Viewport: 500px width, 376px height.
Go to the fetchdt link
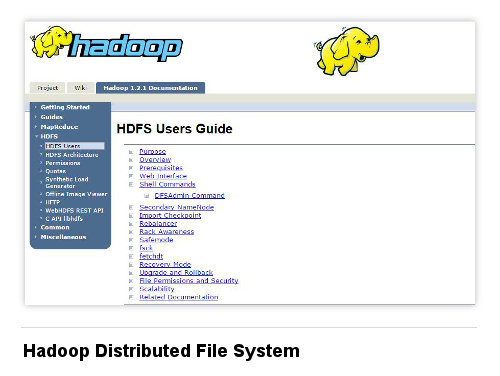(x=151, y=256)
